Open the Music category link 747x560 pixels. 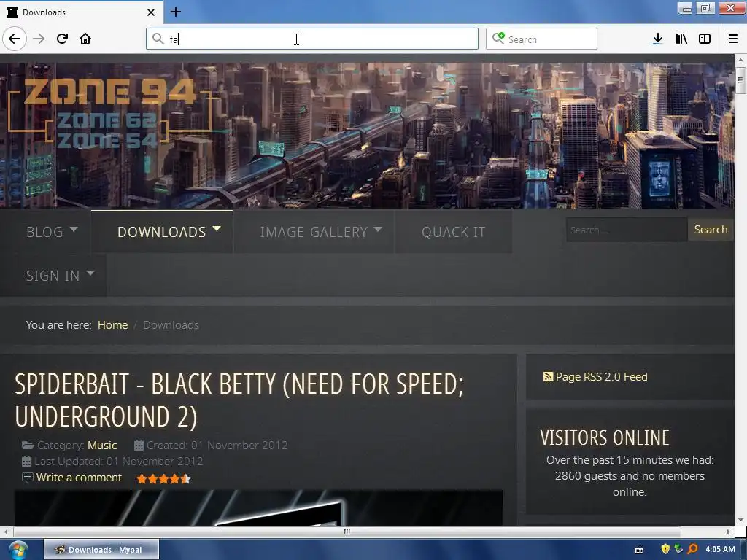(102, 446)
